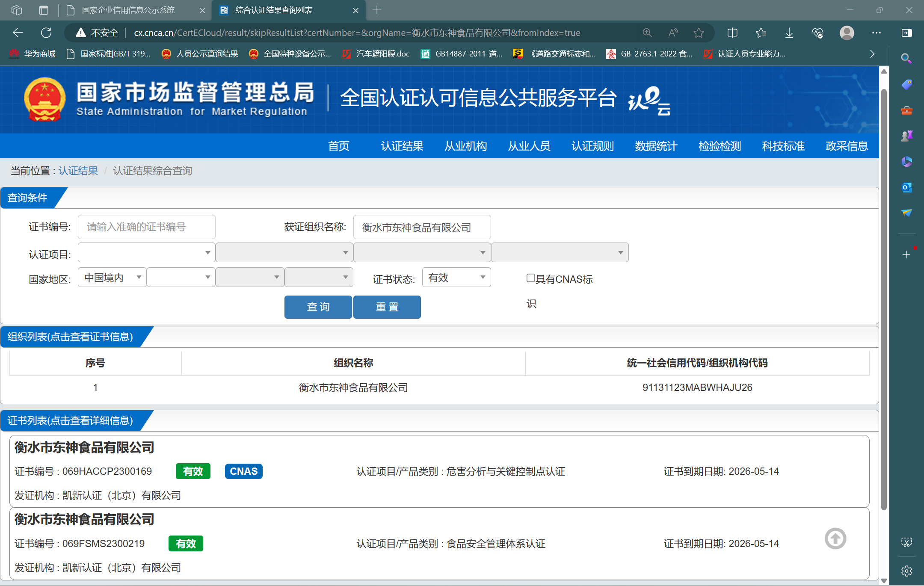Open browser essentials heart icon
924x586 pixels.
(817, 33)
